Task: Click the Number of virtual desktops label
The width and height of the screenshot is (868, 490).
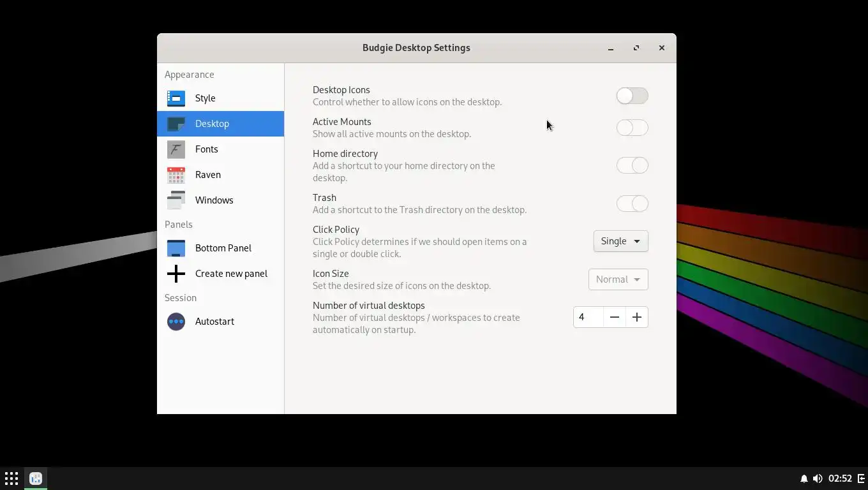Action: (x=369, y=306)
